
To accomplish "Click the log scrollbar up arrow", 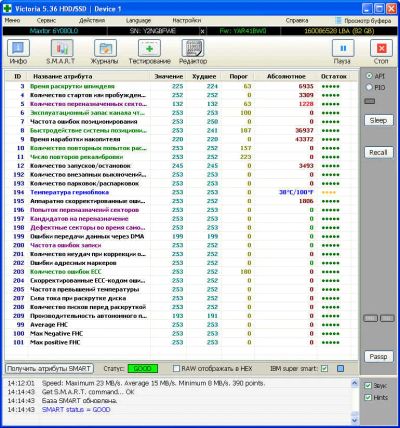I will tap(355, 383).
